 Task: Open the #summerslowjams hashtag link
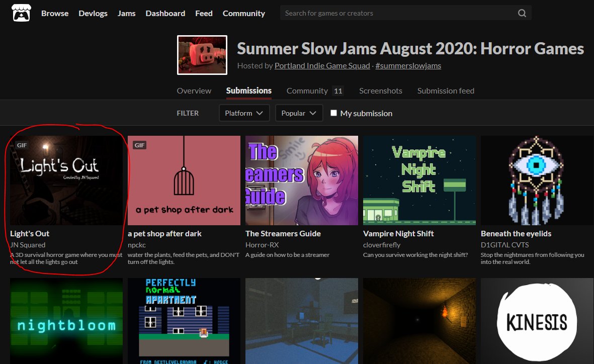click(408, 66)
